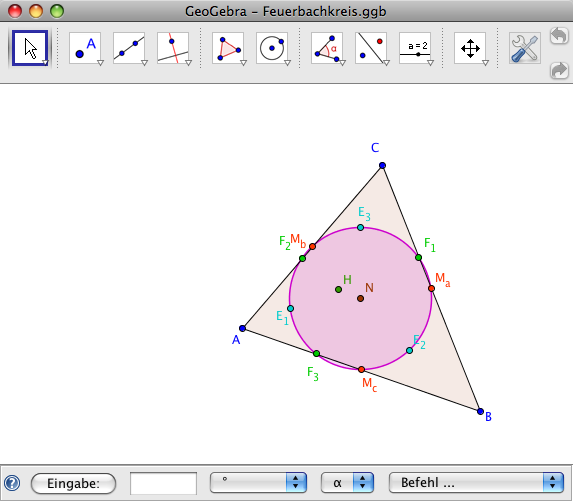Select the Reflect about line tool
573x502 pixels.
tap(371, 48)
